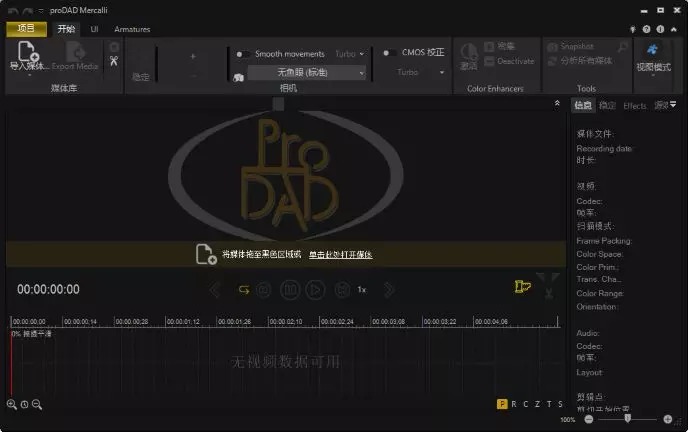Click timeline ruler at 00:00:02;10
The width and height of the screenshot is (688, 432).
click(285, 321)
